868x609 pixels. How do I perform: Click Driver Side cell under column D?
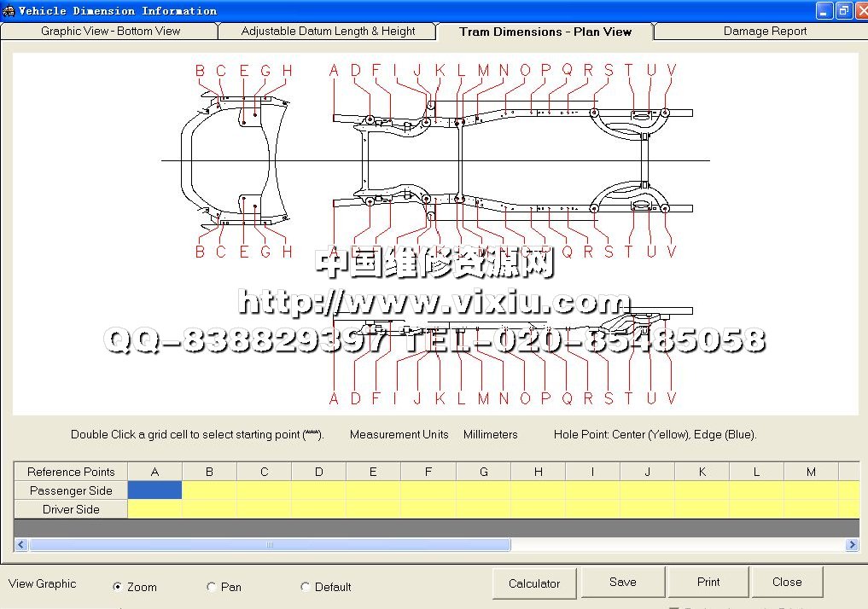point(318,509)
